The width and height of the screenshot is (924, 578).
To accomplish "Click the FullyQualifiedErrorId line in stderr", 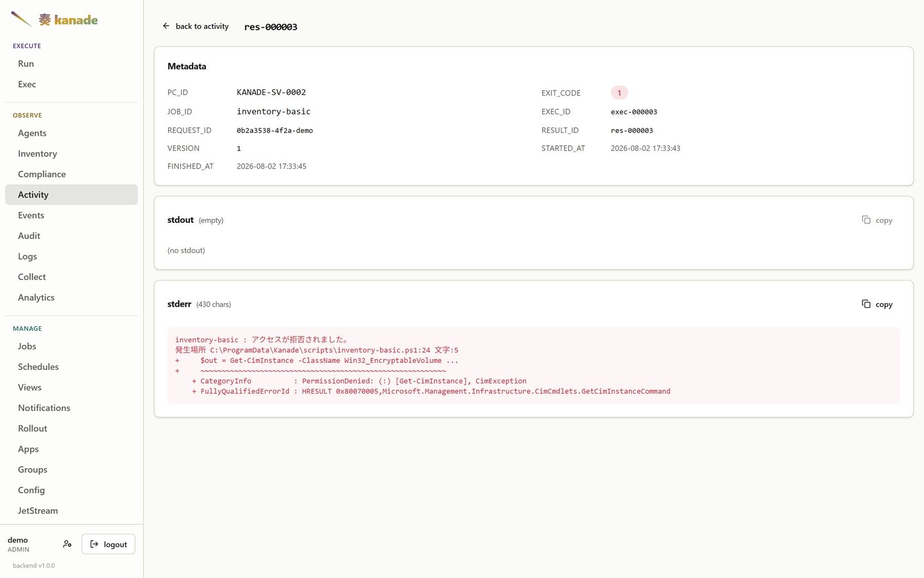I will click(x=431, y=391).
